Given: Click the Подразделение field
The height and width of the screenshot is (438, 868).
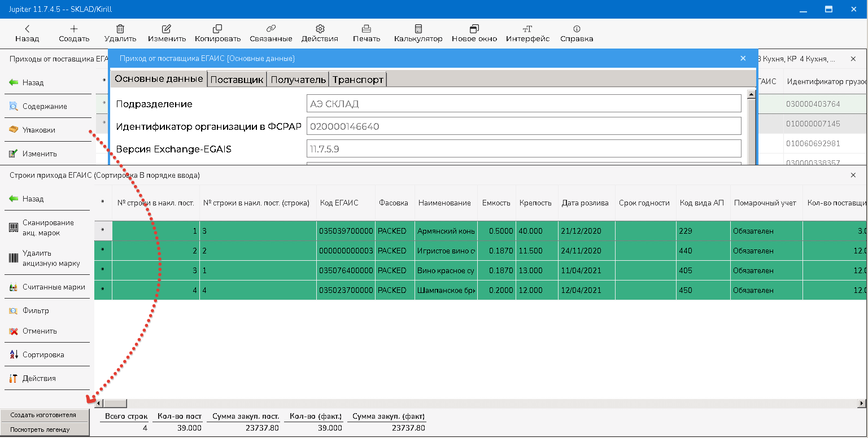Looking at the screenshot, I should 524,104.
